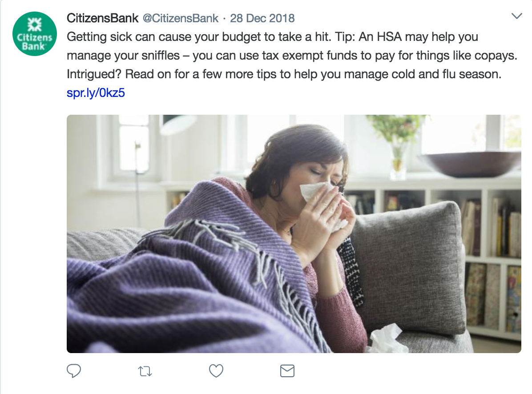Reply to the CitizensBank tweet
Screen dimensions: 532x394
coord(74,370)
